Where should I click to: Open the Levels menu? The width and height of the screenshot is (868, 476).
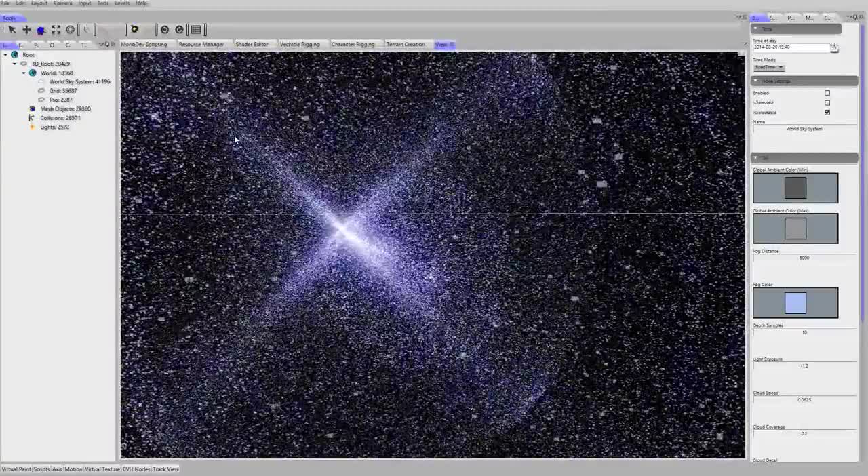pyautogui.click(x=122, y=3)
